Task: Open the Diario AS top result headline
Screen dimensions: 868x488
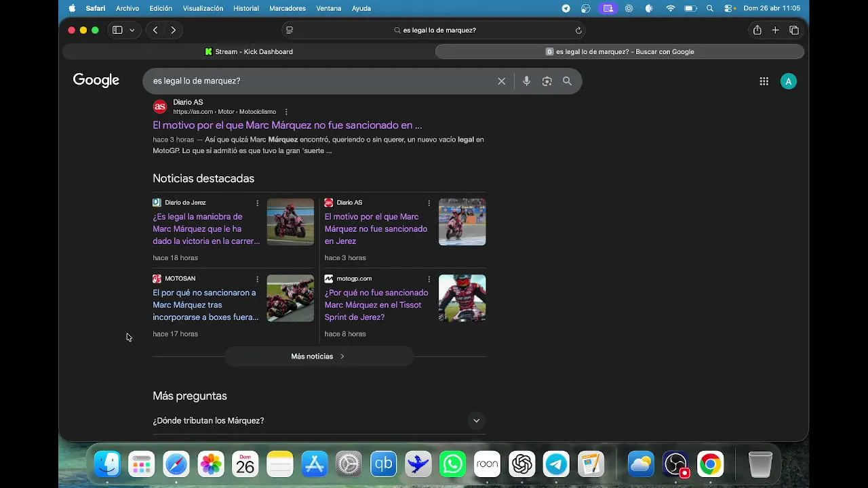Action: [x=288, y=125]
